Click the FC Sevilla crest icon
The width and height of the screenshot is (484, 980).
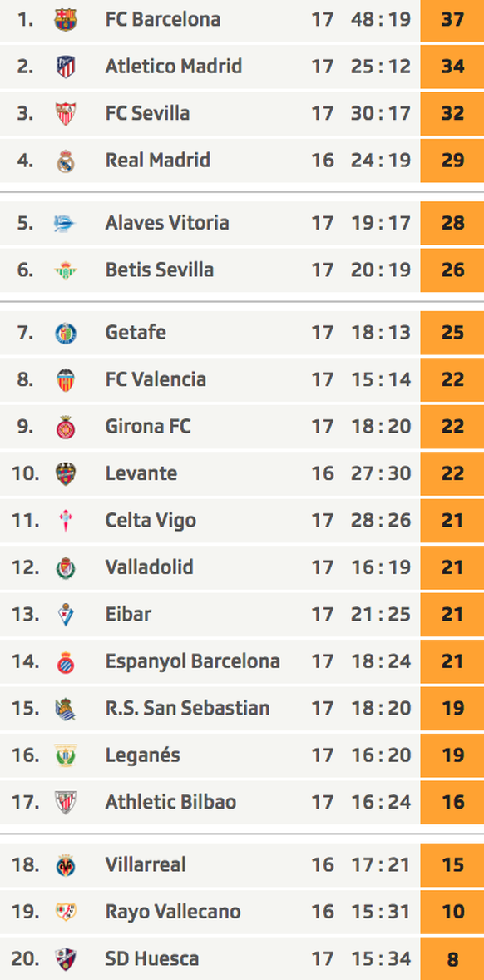[65, 114]
